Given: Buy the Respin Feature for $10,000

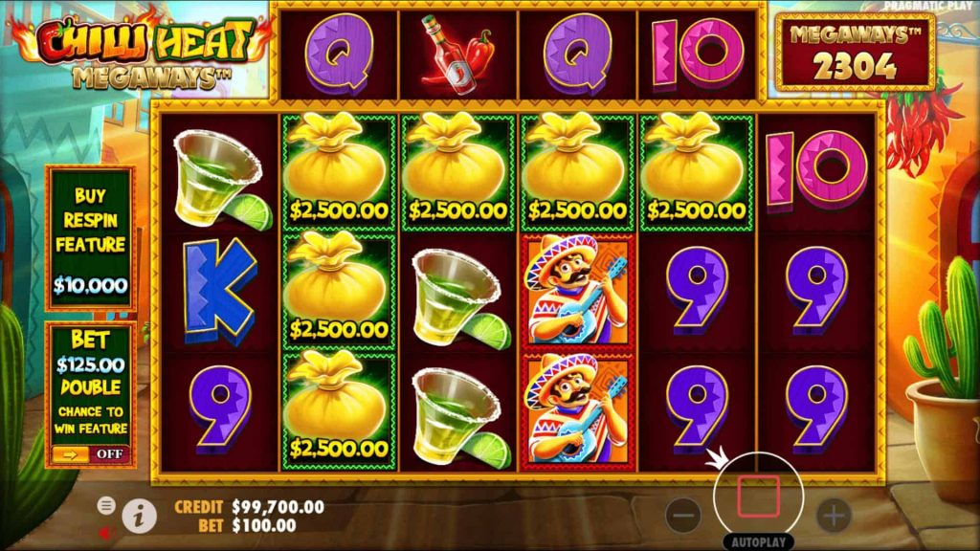Looking at the screenshot, I should (91, 239).
